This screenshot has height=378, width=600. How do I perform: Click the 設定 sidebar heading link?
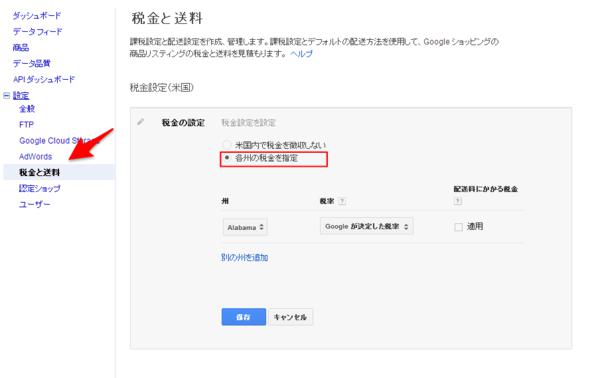[x=21, y=95]
